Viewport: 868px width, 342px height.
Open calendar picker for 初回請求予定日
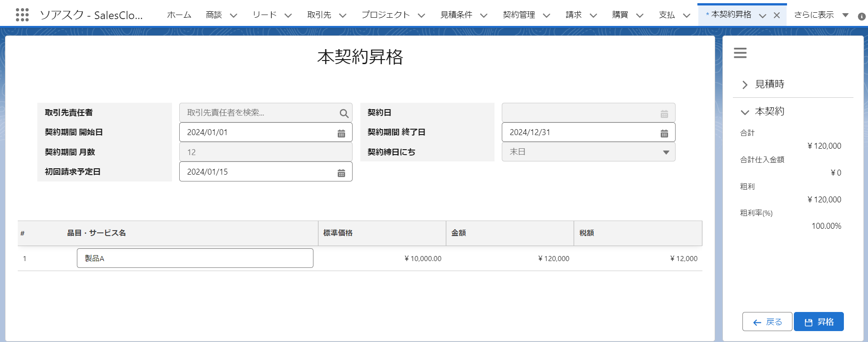click(x=341, y=172)
